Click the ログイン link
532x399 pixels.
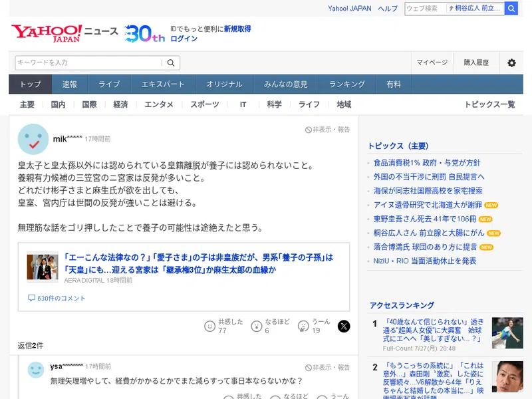point(184,39)
